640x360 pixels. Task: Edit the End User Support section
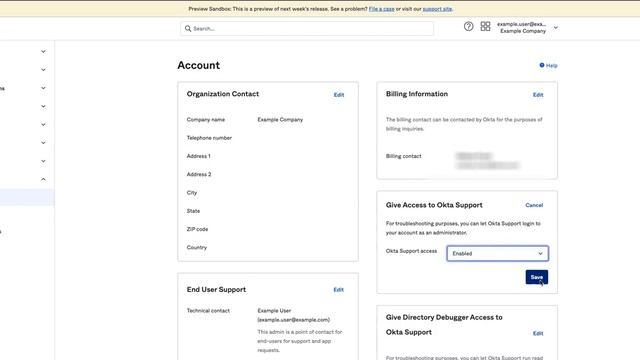point(338,290)
